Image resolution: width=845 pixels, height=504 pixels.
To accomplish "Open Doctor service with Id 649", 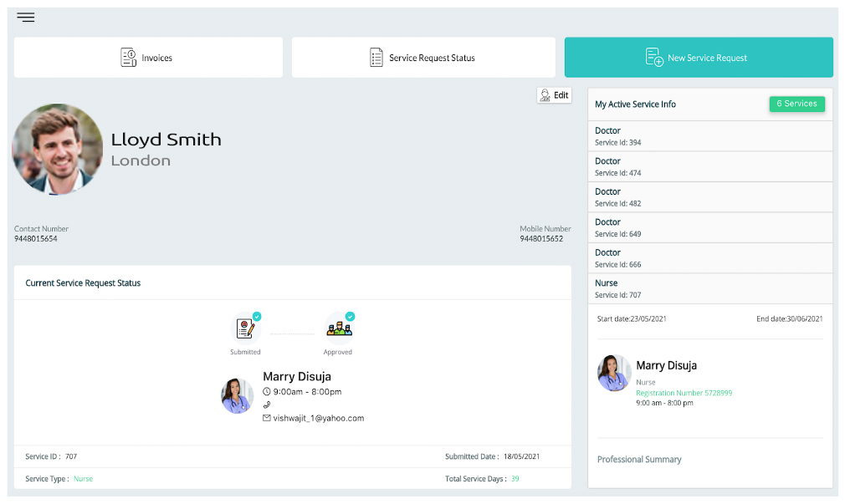I will (710, 227).
